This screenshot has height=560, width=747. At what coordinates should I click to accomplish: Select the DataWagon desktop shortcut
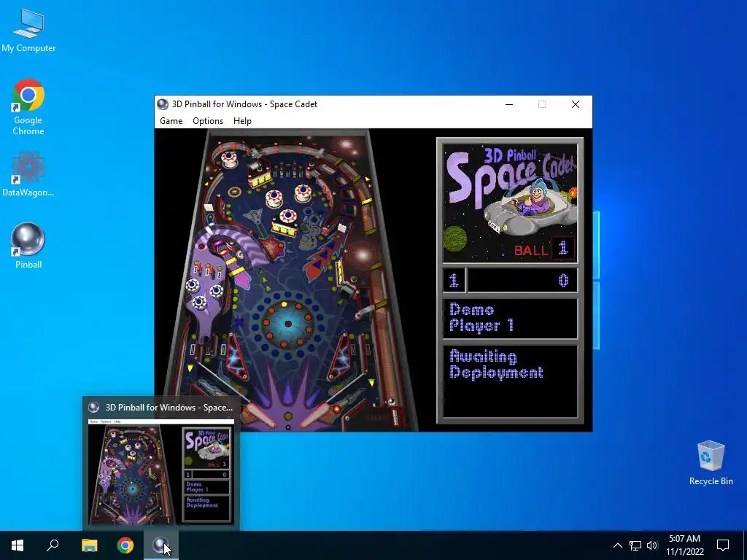28,174
